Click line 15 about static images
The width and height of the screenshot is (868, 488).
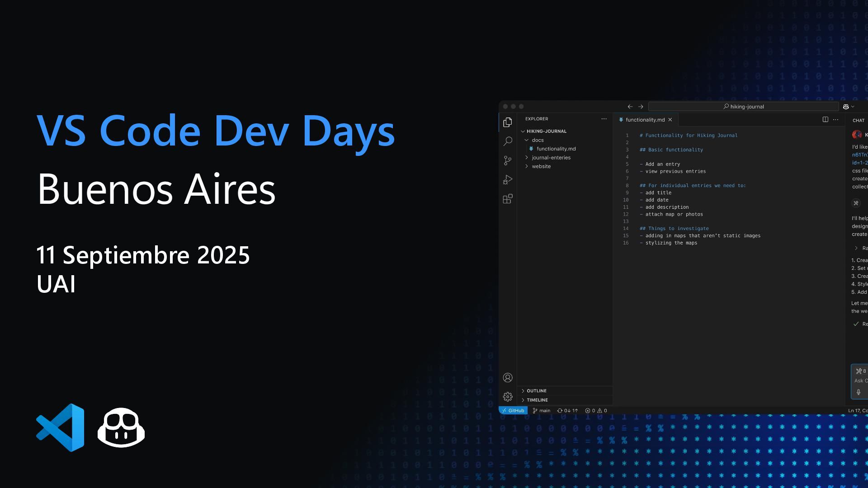point(700,236)
